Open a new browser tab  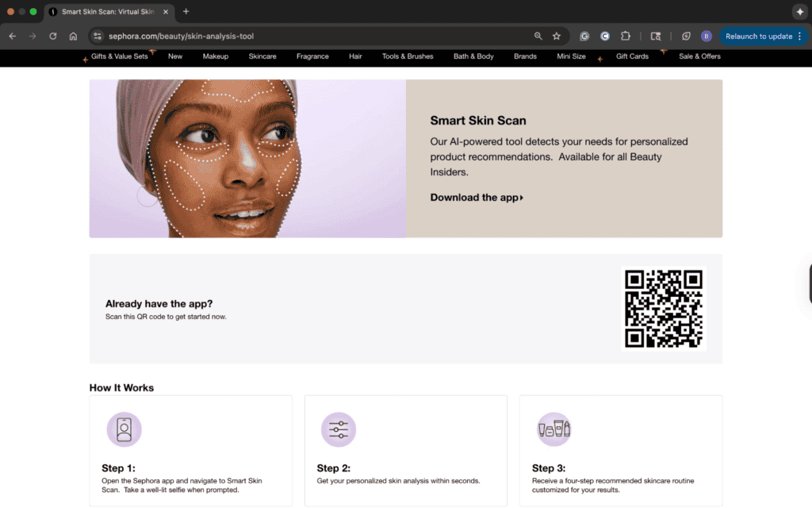tap(186, 11)
